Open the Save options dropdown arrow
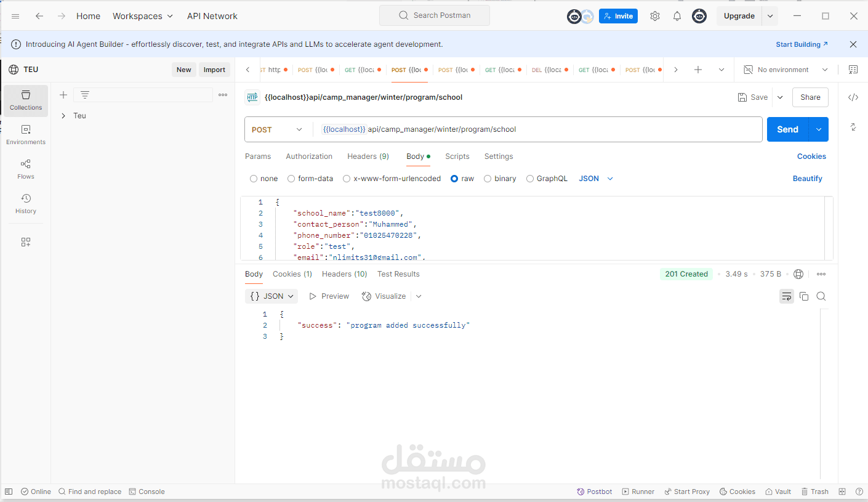The height and width of the screenshot is (502, 868). pos(780,97)
